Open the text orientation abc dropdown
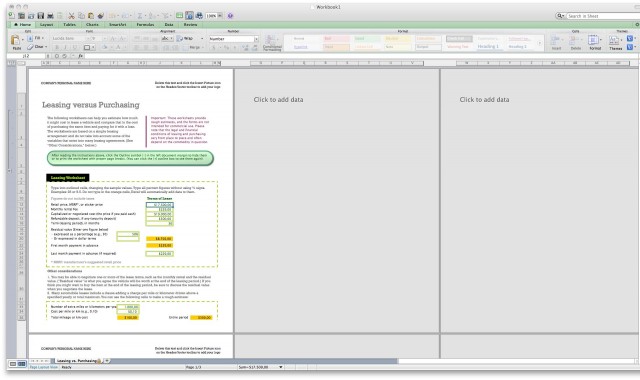Image resolution: width=640 pixels, height=380 pixels. pos(167,38)
